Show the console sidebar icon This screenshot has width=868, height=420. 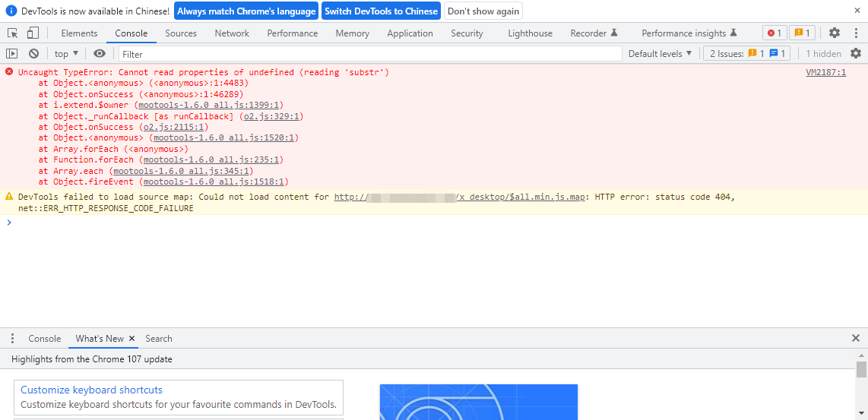[x=11, y=54]
